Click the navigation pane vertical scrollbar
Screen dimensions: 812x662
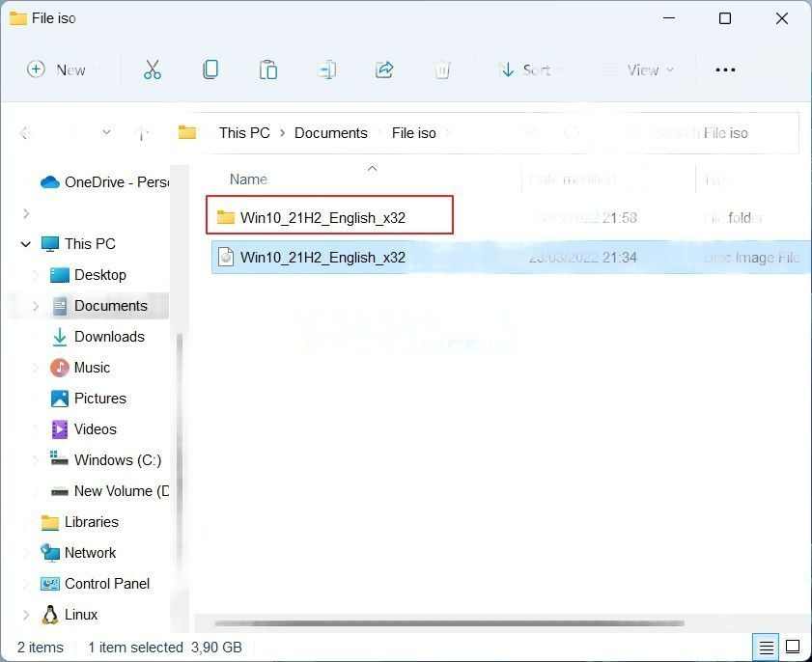coord(180,451)
